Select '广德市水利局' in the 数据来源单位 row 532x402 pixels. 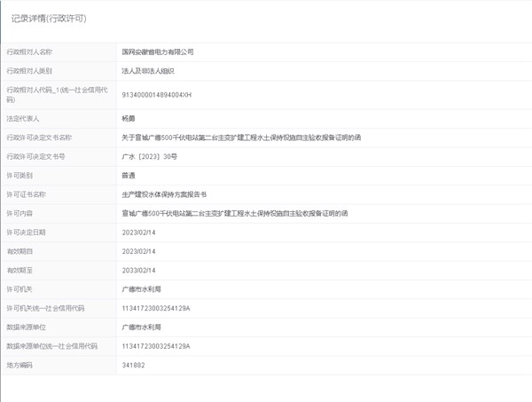(142, 327)
